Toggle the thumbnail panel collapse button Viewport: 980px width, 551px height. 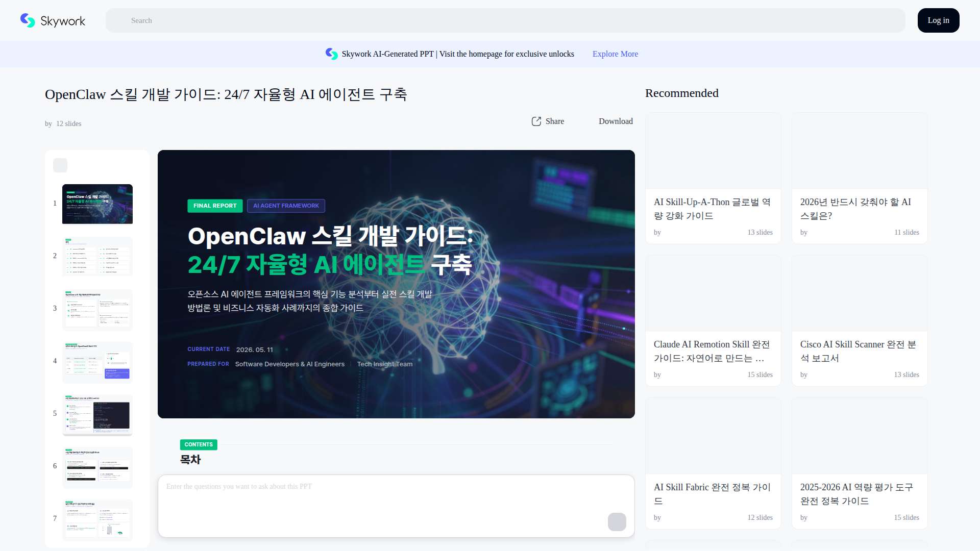pyautogui.click(x=60, y=165)
